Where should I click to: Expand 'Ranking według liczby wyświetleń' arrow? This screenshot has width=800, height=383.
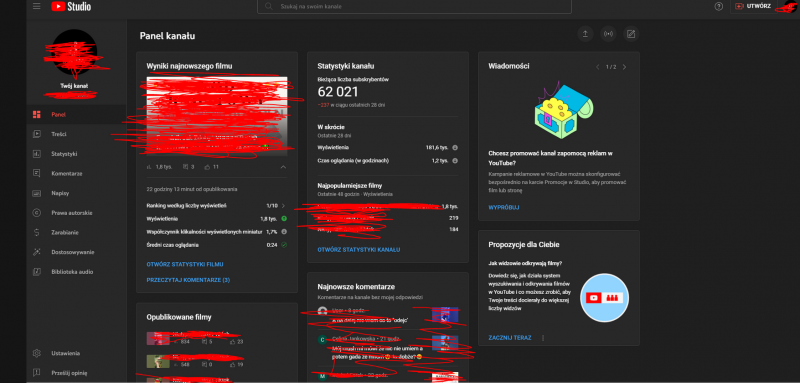coord(283,206)
